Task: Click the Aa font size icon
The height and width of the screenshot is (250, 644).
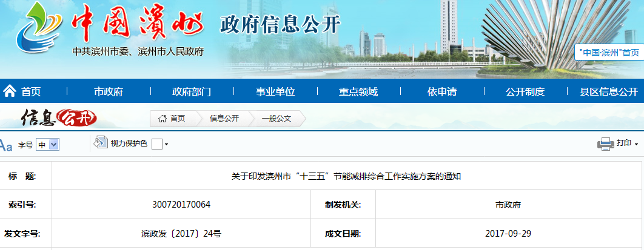Action: 6,145
